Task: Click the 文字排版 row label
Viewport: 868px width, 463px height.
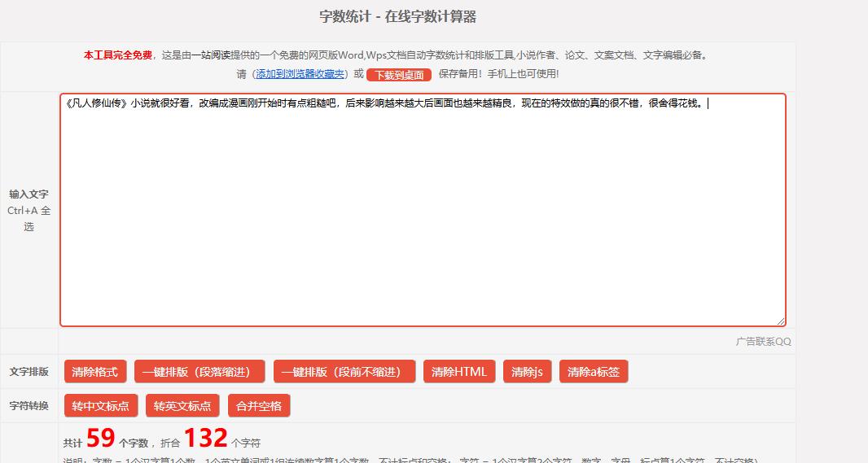Action: [28, 372]
